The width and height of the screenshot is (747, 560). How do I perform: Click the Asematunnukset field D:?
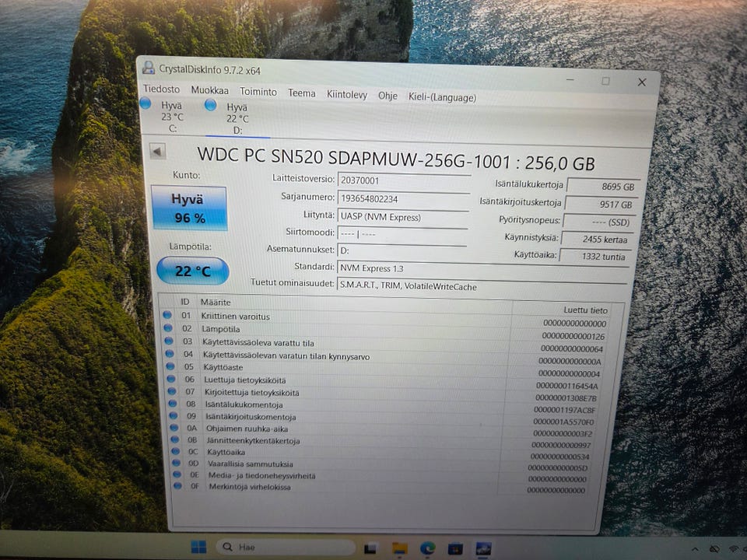402,250
